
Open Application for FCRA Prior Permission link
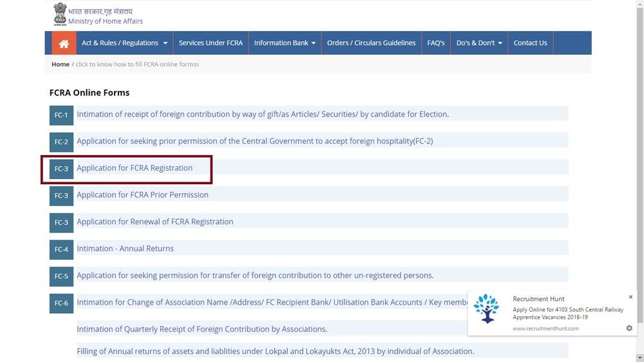[142, 195]
